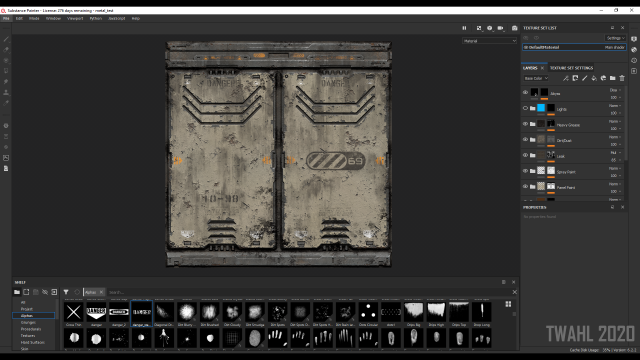Toggle visibility of the Spray Paint layer

pyautogui.click(x=525, y=171)
